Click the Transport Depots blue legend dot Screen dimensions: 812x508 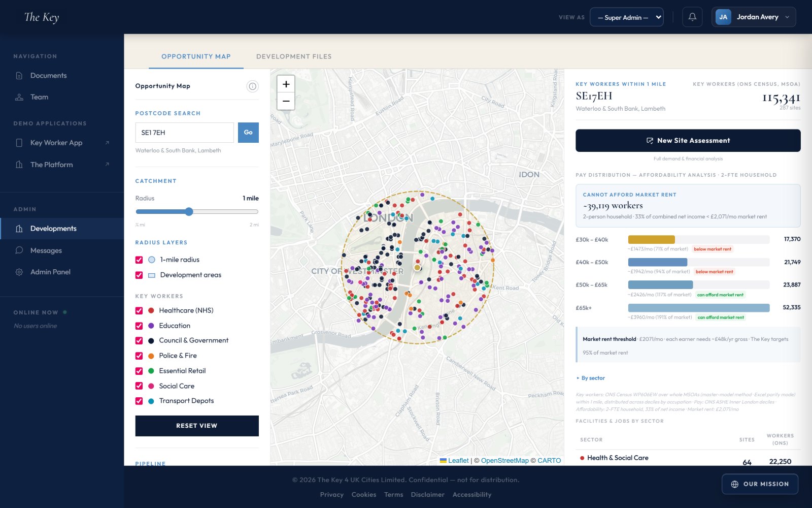(x=151, y=401)
